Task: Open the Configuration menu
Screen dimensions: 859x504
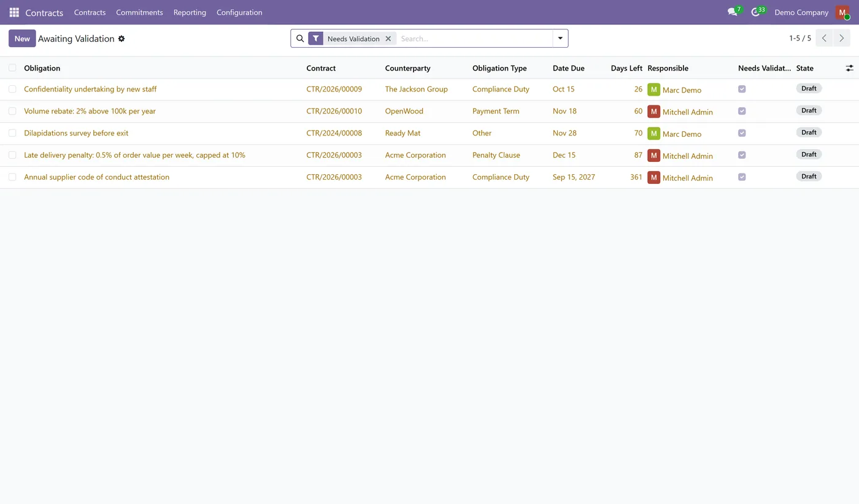Action: [x=239, y=12]
